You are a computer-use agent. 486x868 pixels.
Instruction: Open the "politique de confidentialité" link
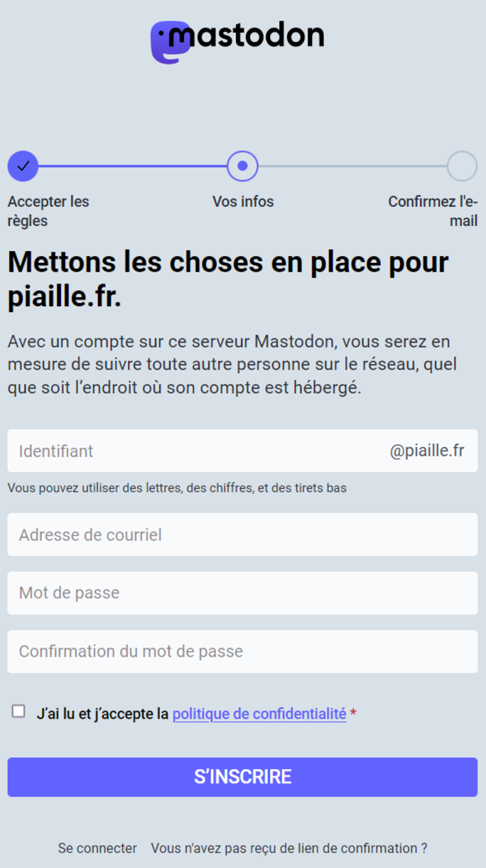click(x=259, y=714)
